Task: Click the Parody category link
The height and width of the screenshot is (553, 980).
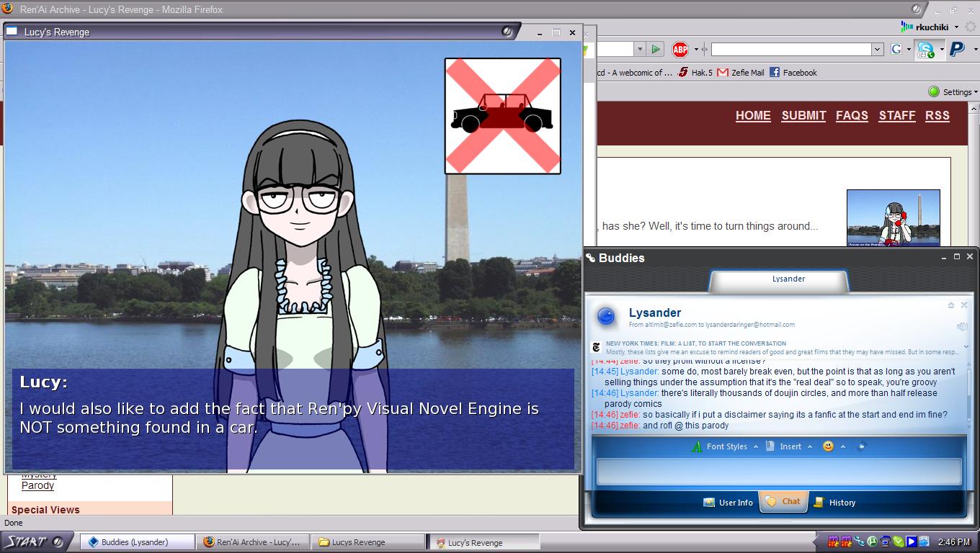Action: pyautogui.click(x=37, y=485)
